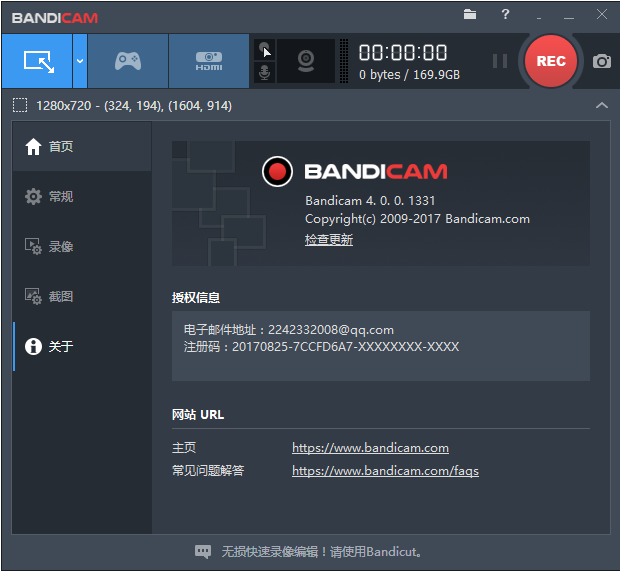Open the 截图 tab
The width and height of the screenshot is (620, 573).
pos(61,296)
